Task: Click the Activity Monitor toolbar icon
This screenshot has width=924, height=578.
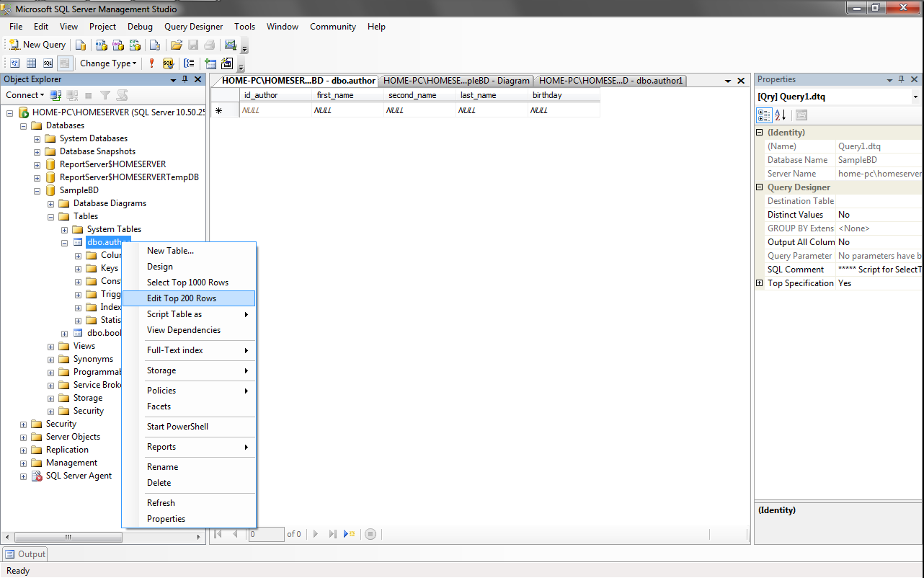Action: (x=231, y=45)
